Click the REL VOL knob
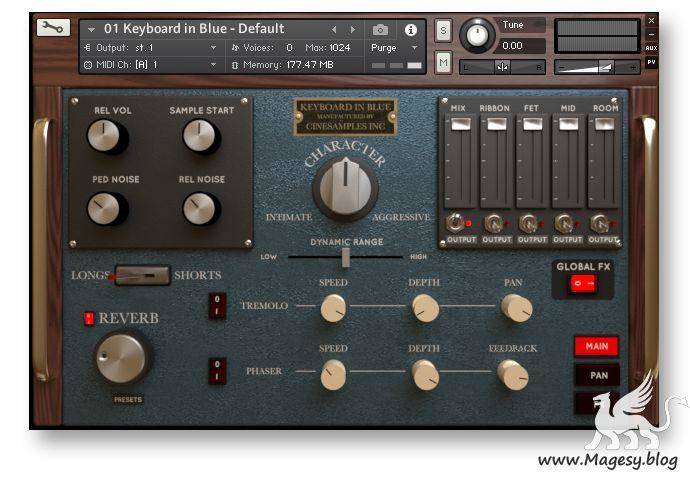This screenshot has height=478, width=690. 105,136
